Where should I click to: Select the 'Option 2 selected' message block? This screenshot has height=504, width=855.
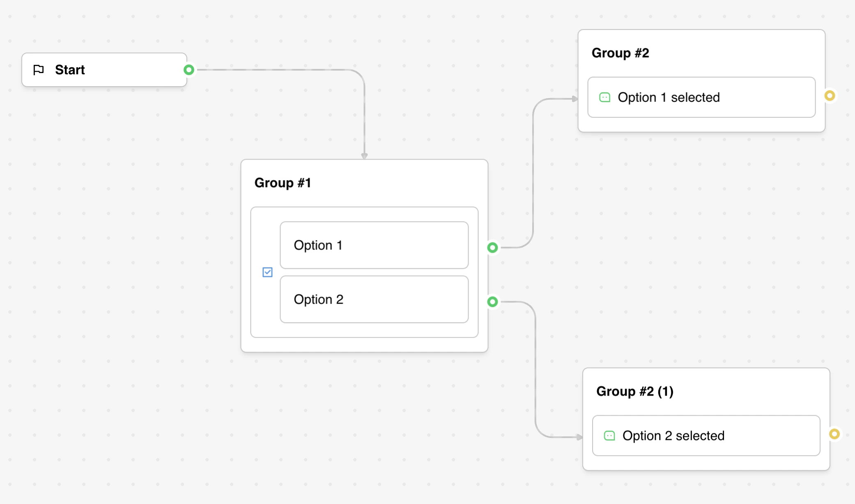(706, 435)
